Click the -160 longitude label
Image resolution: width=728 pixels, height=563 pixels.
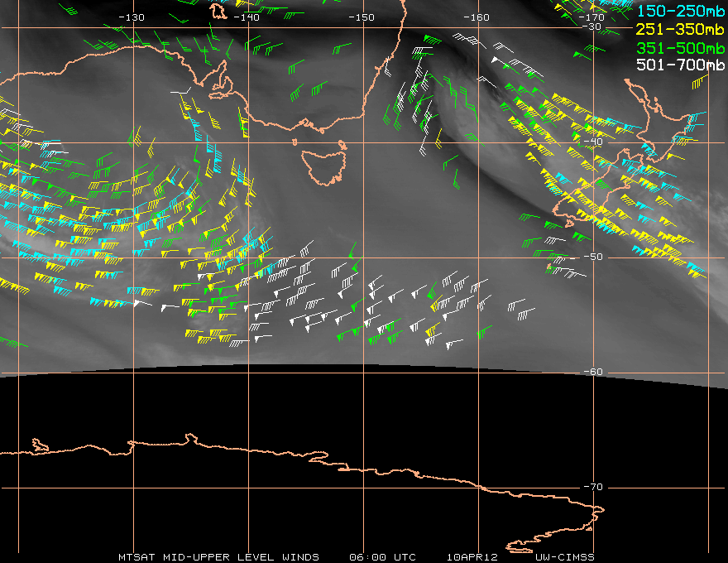(476, 17)
